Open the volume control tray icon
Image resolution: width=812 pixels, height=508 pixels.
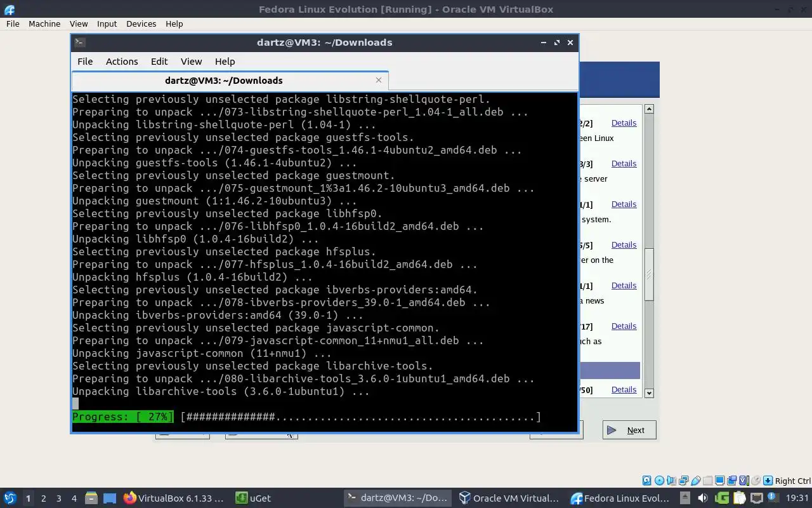703,498
